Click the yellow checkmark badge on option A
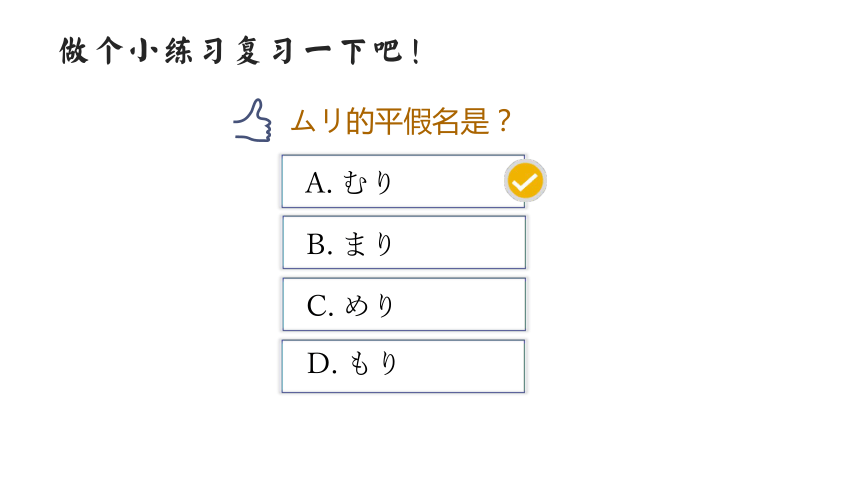The image size is (860, 484). point(525,181)
